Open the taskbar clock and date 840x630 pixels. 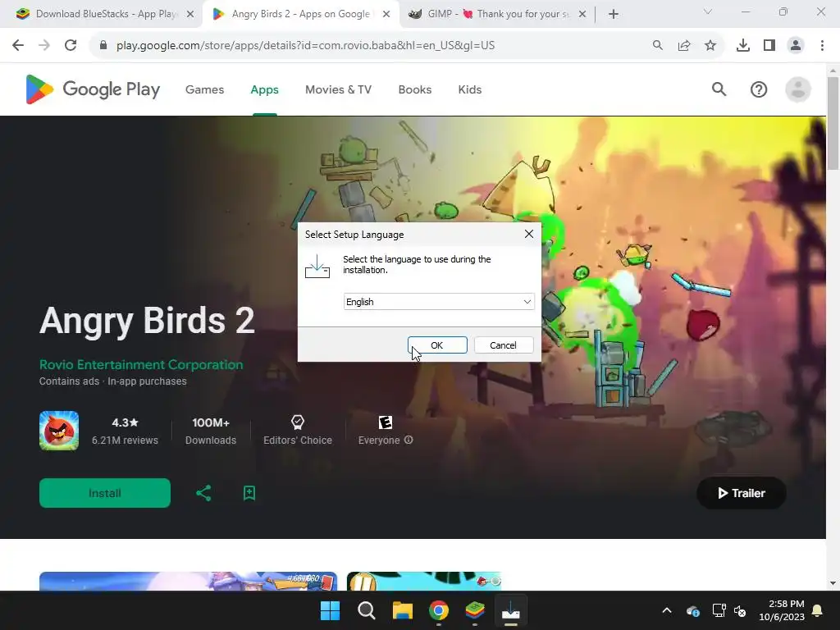pos(782,610)
